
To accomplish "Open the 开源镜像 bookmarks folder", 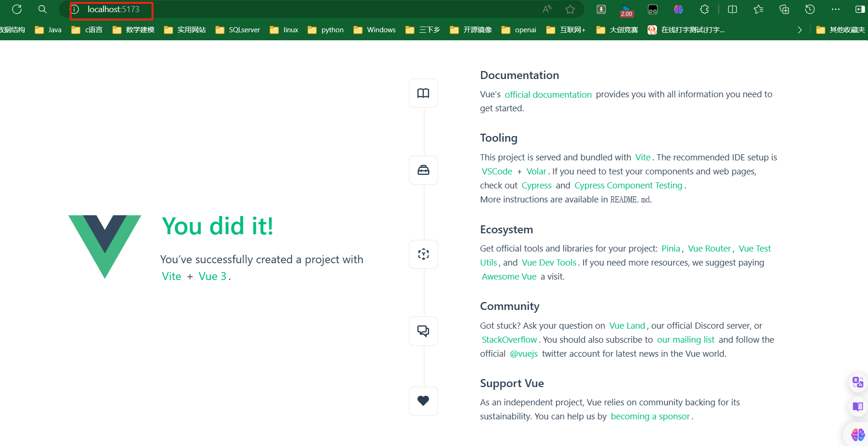I will [471, 30].
